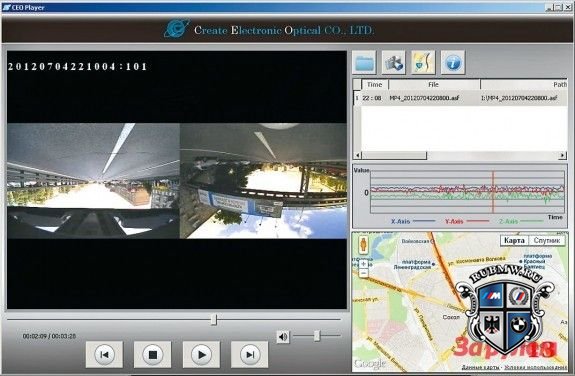Screen dimensions: 575x376
Task: Skip to next track button
Action: point(249,354)
